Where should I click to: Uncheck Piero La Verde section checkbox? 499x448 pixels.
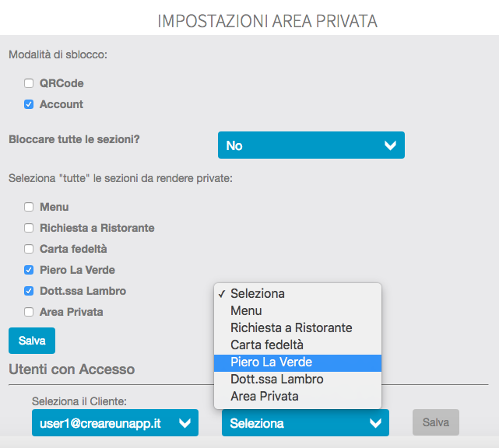click(29, 270)
